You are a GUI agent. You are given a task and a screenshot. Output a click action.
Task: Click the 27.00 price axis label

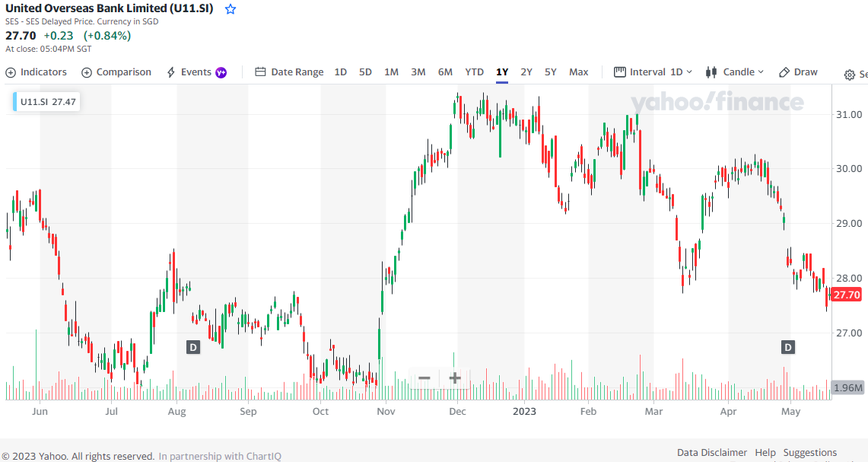click(x=849, y=333)
